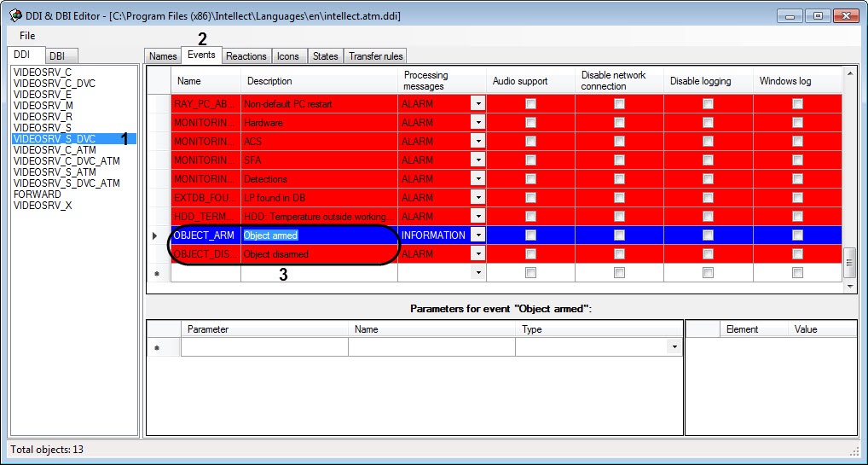Switch to the DBI tab
Image resolution: width=868 pixels, height=465 pixels.
(x=57, y=56)
